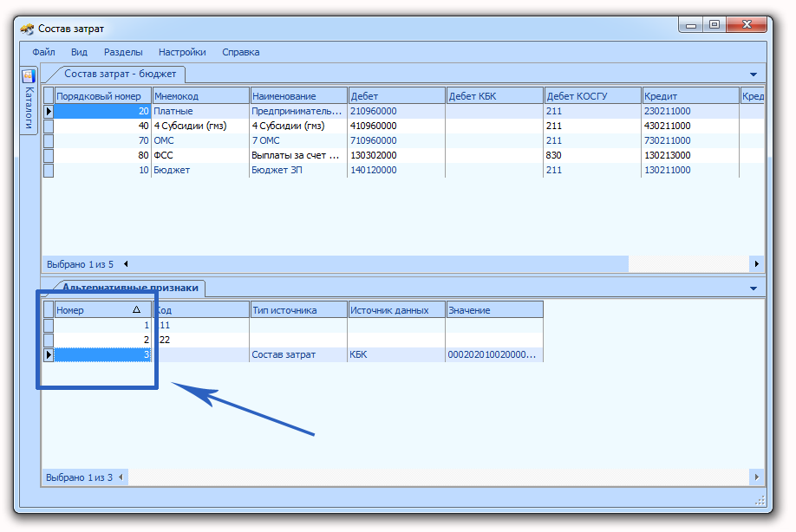Open the Файл menu
The height and width of the screenshot is (532, 796).
tap(43, 52)
